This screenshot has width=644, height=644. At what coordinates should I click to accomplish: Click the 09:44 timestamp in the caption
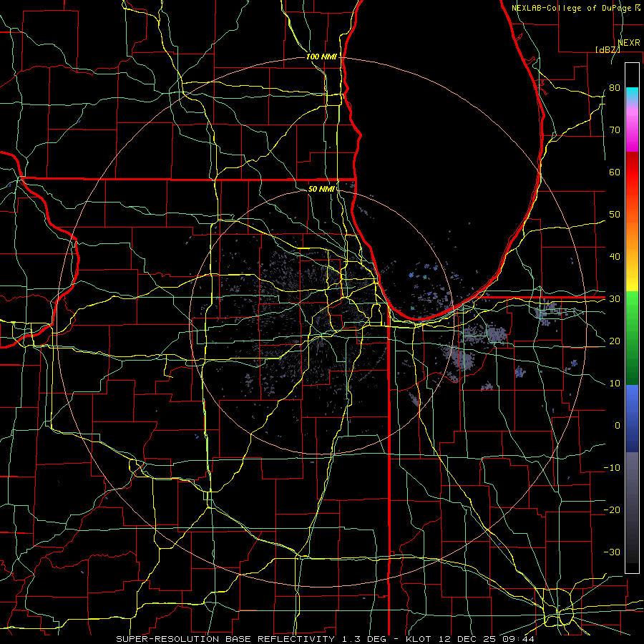tap(518, 639)
